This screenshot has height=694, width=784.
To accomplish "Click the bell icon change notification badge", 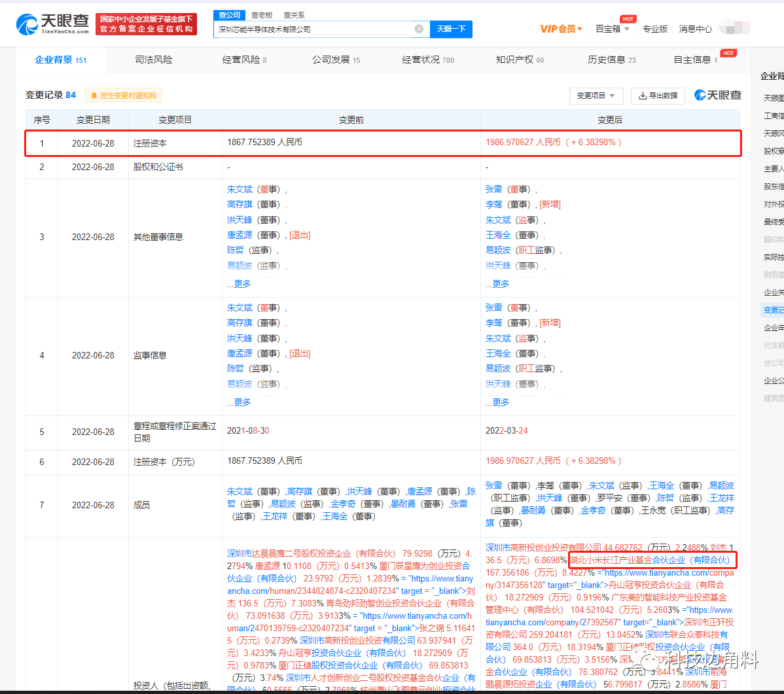I will 124,95.
